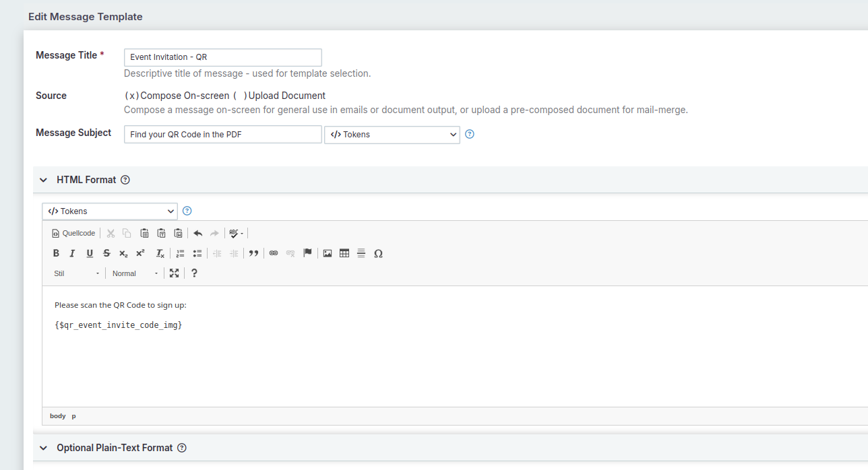Viewport: 868px width, 470px height.
Task: Collapse the HTML Format section
Action: coord(44,180)
